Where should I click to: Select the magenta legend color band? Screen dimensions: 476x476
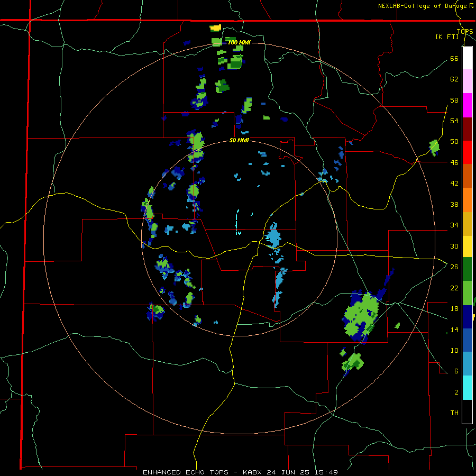tap(467, 105)
